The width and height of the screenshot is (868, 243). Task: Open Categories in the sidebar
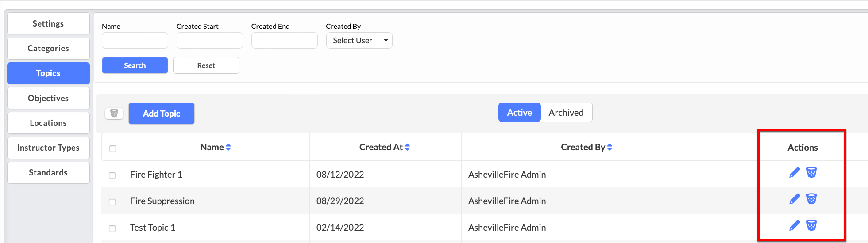pyautogui.click(x=48, y=49)
